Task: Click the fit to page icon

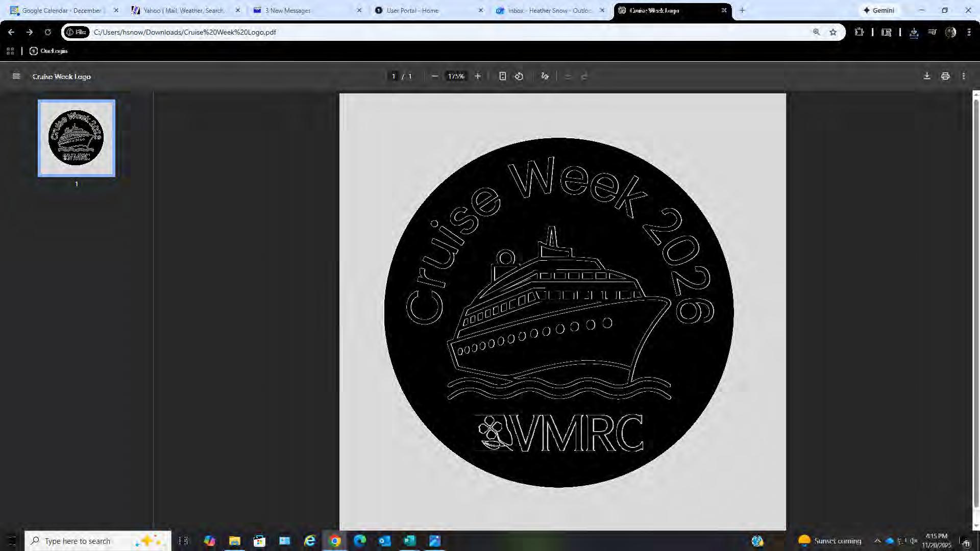Action: (502, 77)
